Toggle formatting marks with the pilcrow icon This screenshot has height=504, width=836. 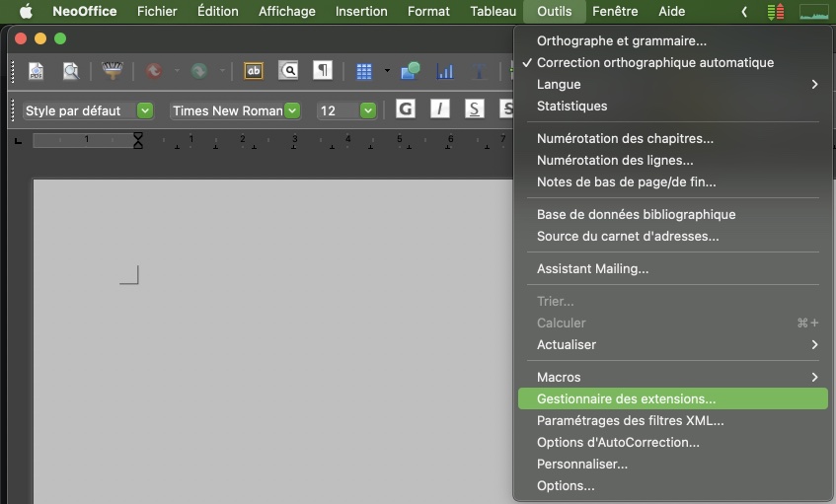click(x=322, y=71)
